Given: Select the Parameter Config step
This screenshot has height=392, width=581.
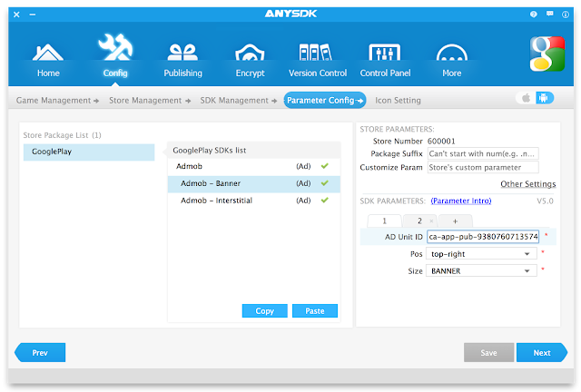Looking at the screenshot, I should 325,101.
